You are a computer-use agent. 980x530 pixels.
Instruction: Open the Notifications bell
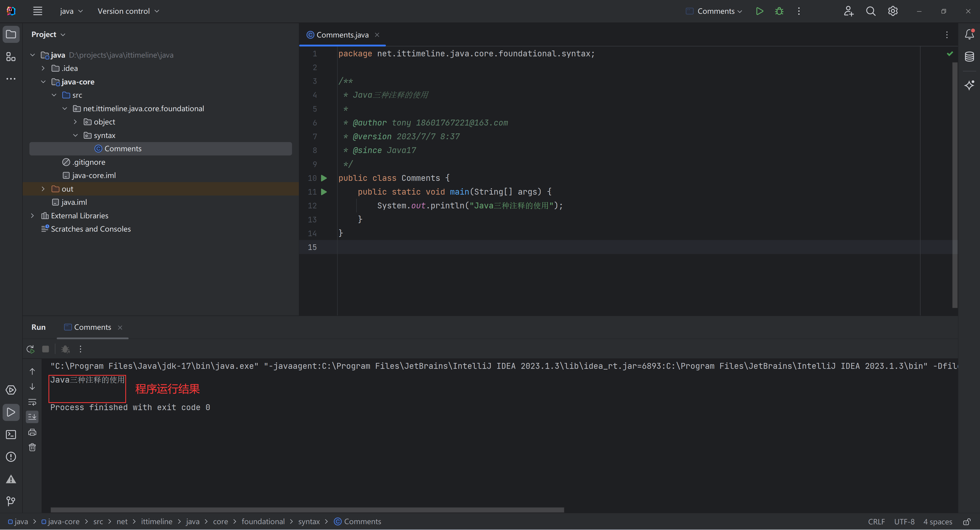click(x=969, y=34)
